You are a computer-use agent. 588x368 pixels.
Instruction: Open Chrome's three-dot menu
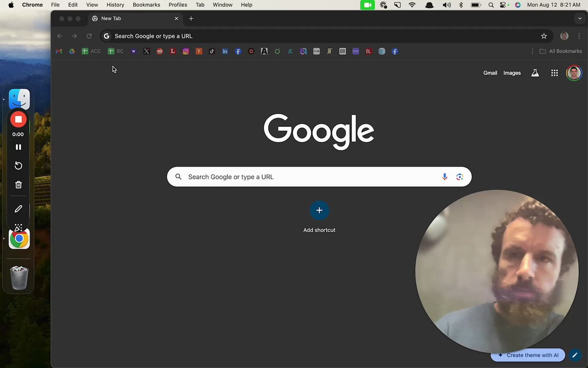tap(579, 36)
